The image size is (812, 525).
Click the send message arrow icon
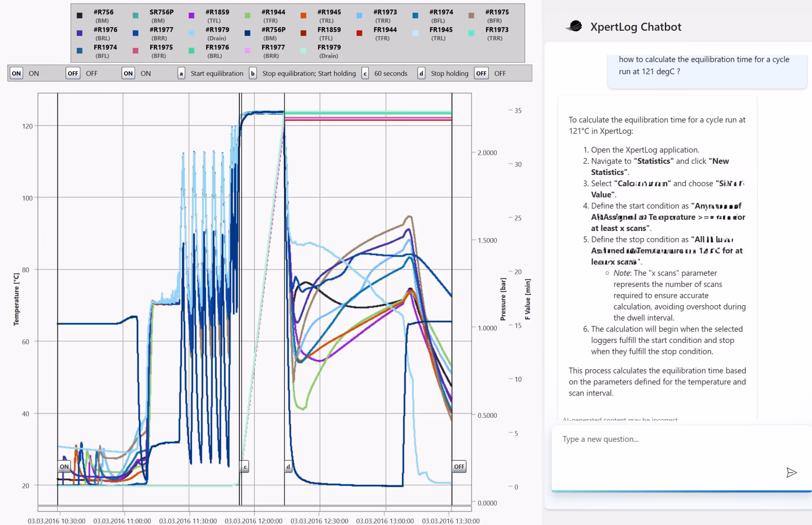click(x=791, y=472)
